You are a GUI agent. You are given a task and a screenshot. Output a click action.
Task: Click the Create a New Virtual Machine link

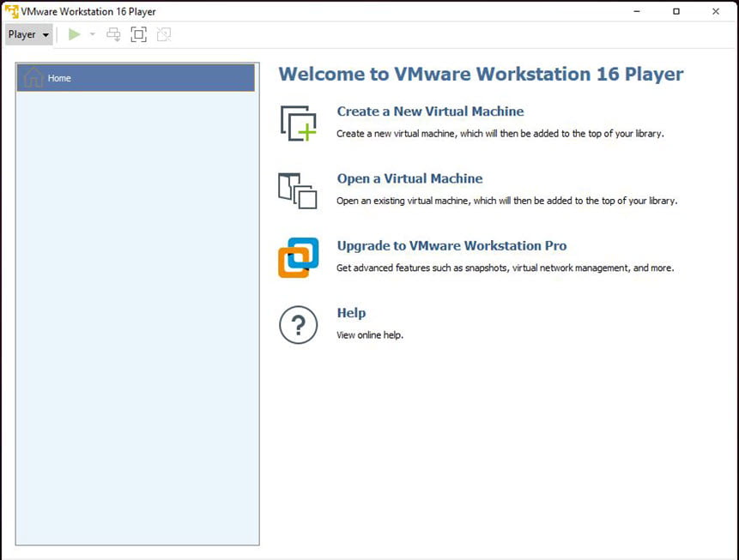tap(430, 111)
